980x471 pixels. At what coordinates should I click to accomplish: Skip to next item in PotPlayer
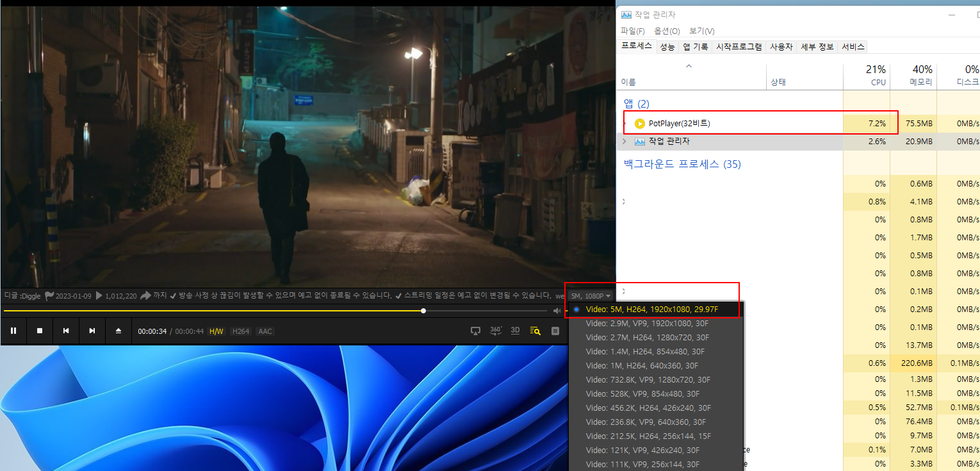[92, 331]
